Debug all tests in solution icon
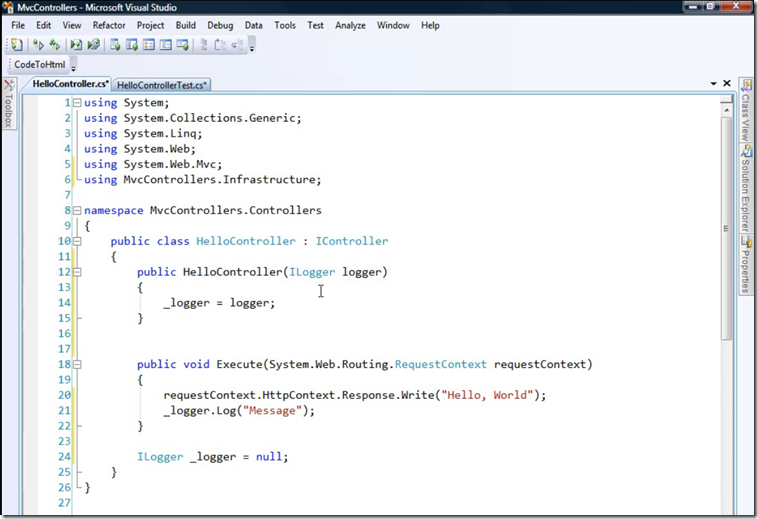Screen dimensions: 758x519 coord(93,45)
